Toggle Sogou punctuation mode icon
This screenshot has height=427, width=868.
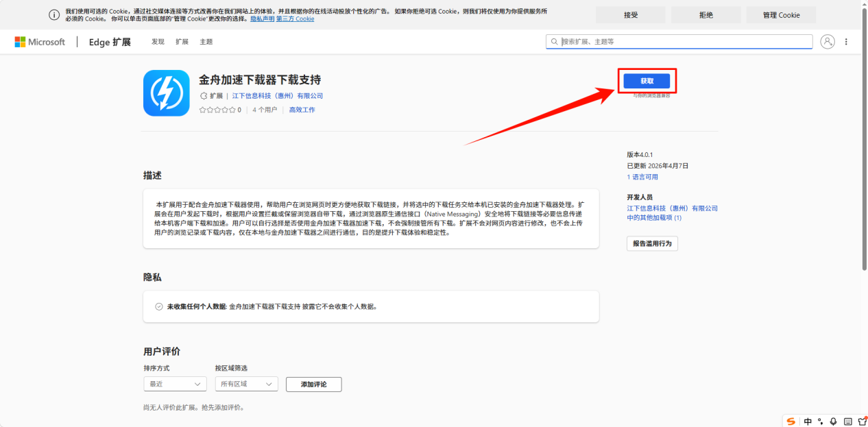tap(821, 421)
